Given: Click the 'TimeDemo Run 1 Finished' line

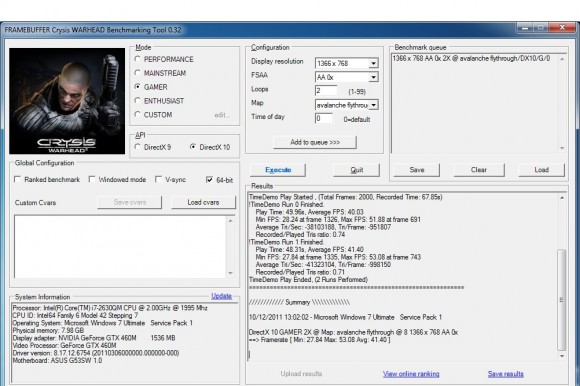Looking at the screenshot, I should click(x=287, y=242).
